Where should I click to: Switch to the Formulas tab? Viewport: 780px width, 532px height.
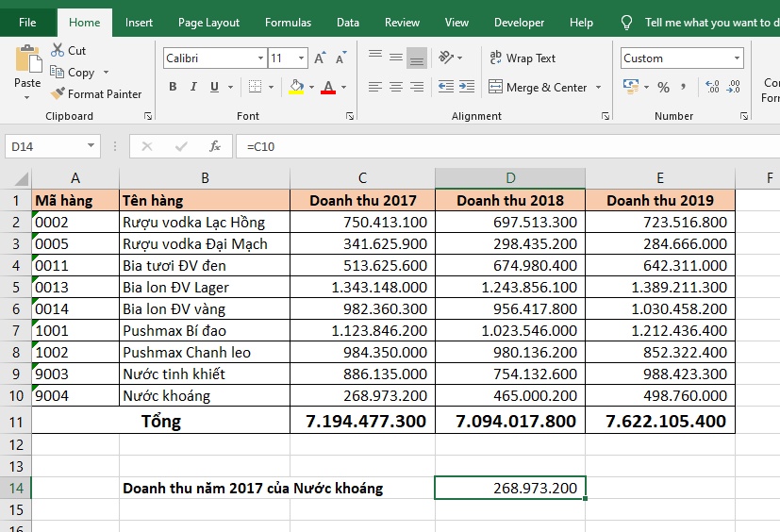pos(288,23)
